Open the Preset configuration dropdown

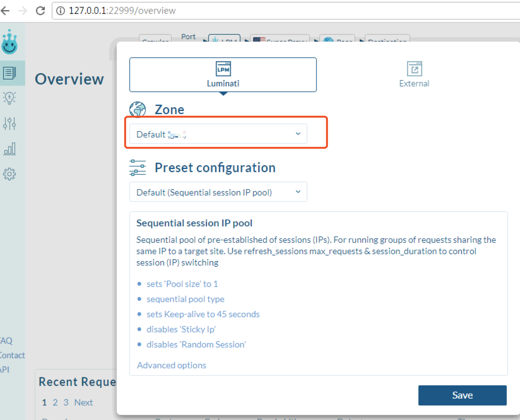point(218,192)
